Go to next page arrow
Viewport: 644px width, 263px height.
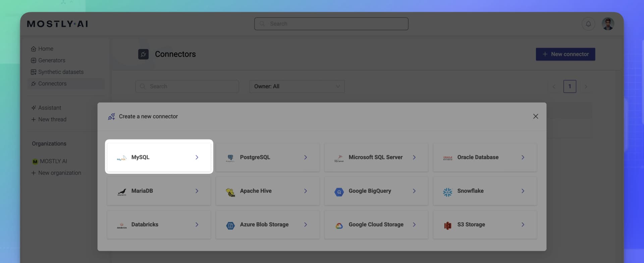[x=586, y=87]
